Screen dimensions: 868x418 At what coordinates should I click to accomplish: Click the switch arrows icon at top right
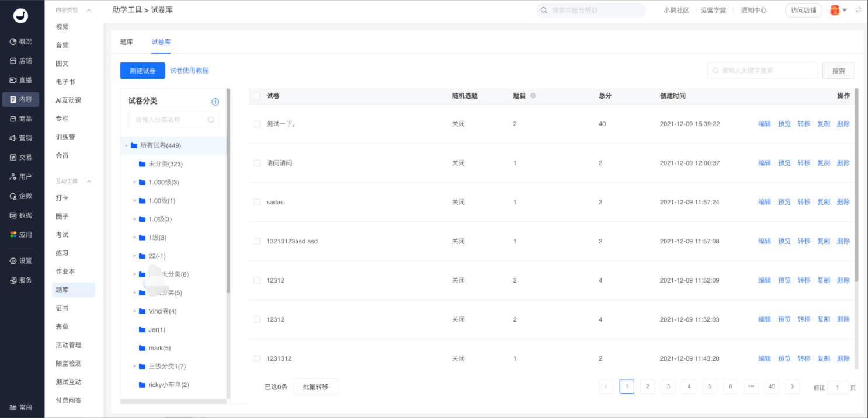click(x=858, y=10)
